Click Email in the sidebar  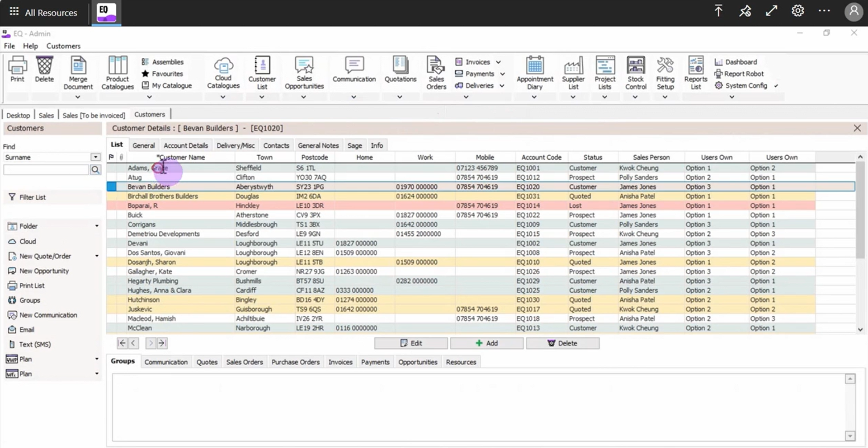(21, 330)
